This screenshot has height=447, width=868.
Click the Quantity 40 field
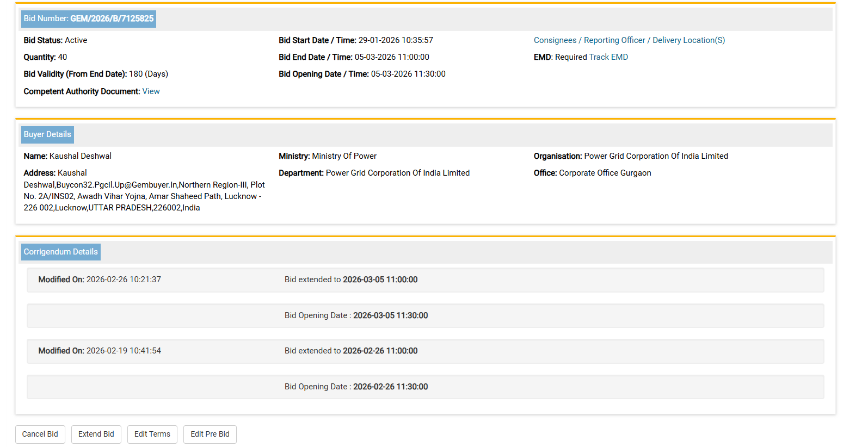coord(45,57)
